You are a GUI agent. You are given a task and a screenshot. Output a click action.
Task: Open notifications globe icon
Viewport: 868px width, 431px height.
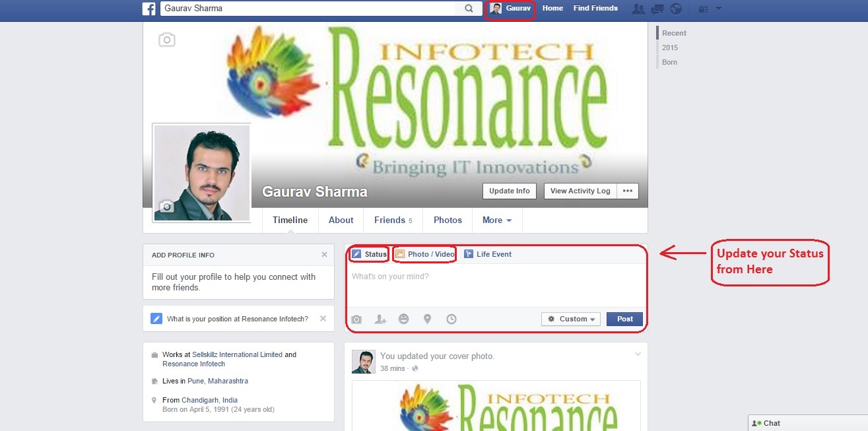point(675,9)
